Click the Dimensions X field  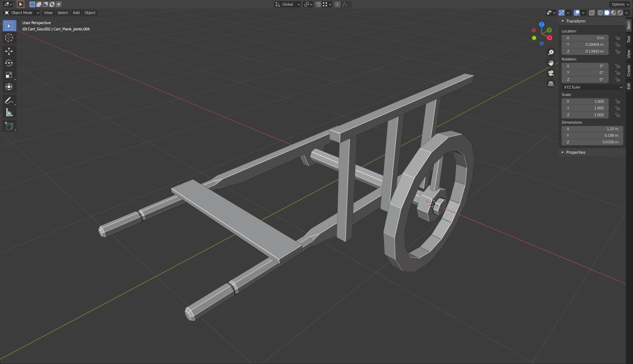tap(592, 129)
